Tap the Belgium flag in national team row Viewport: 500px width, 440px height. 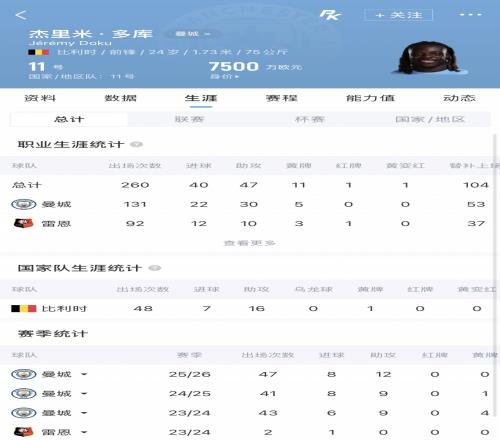23,309
